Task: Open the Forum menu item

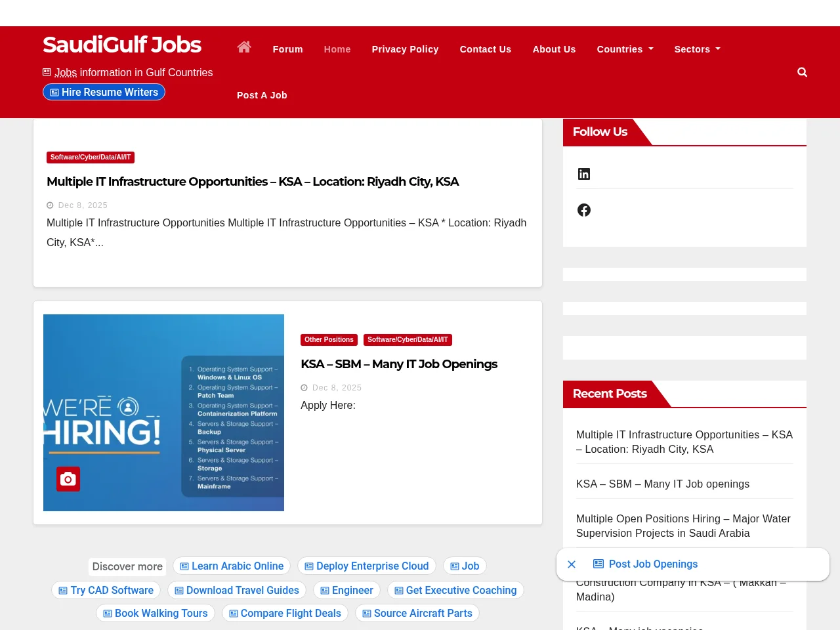Action: [x=288, y=49]
